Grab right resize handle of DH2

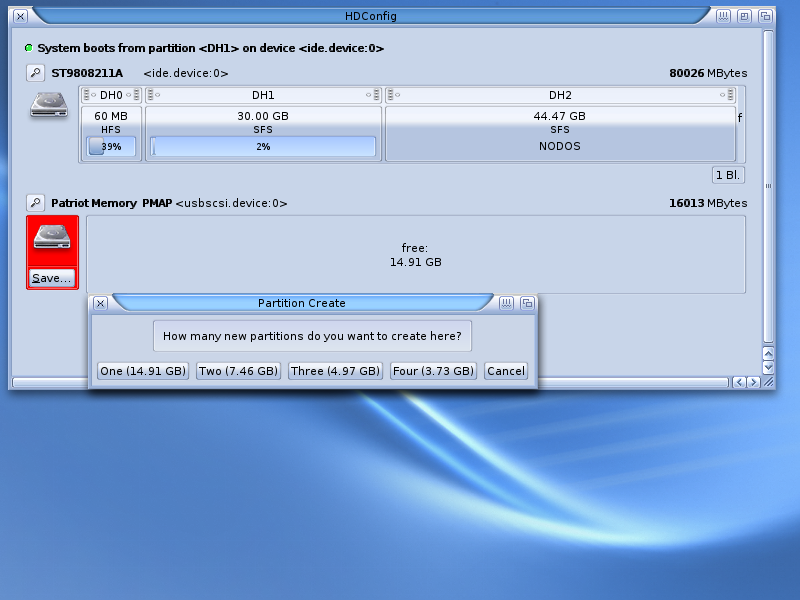pos(731,95)
